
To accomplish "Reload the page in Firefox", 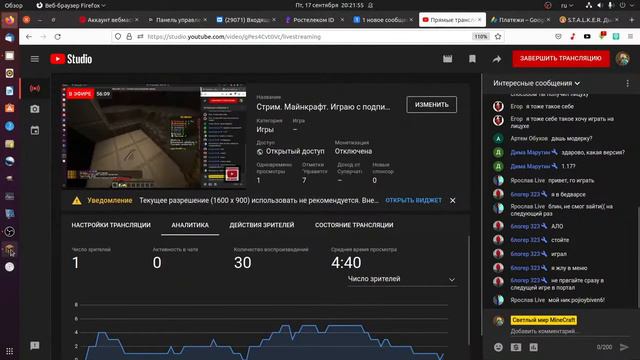I will click(58, 37).
